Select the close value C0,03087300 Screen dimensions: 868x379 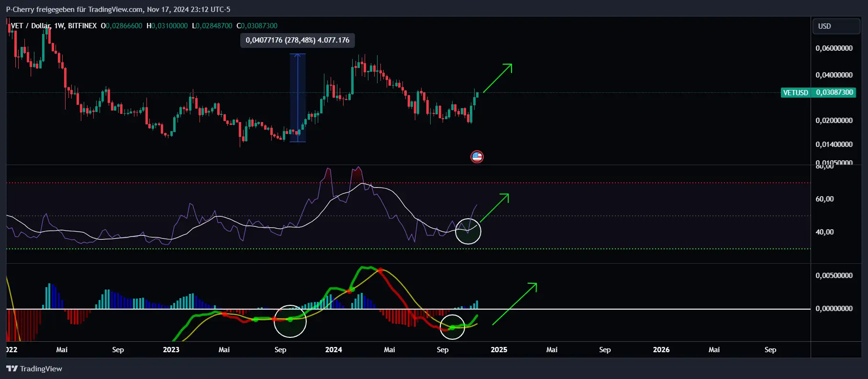pyautogui.click(x=257, y=26)
